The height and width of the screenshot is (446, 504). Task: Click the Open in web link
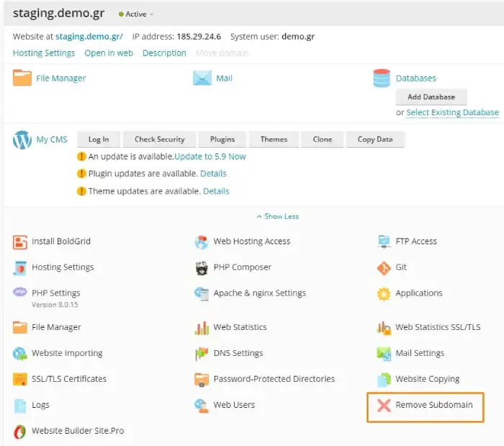click(x=109, y=53)
